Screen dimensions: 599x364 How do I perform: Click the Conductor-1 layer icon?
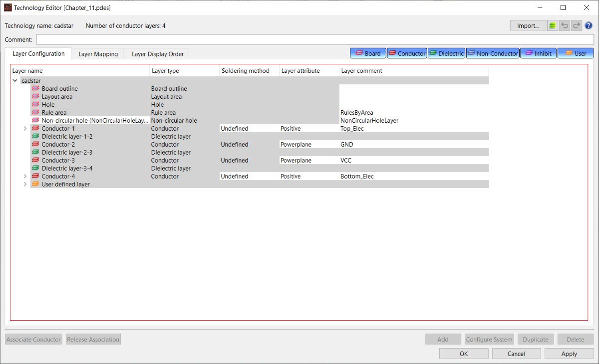coord(35,129)
